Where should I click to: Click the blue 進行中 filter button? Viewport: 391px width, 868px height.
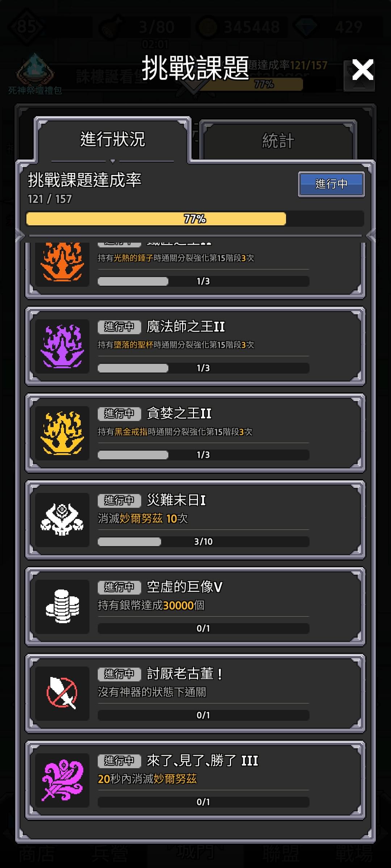(331, 184)
